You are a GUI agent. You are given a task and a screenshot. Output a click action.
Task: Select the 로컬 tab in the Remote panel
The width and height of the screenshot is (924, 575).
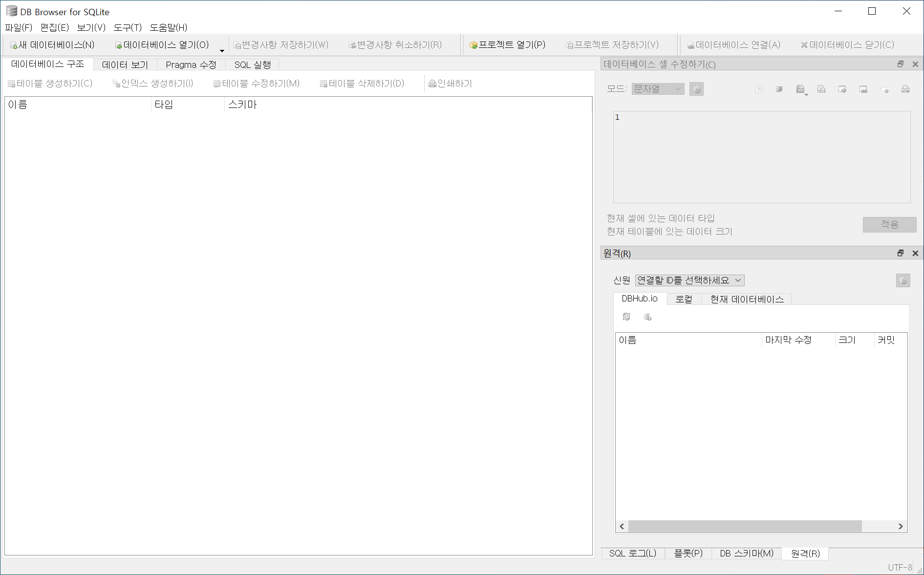click(x=684, y=299)
